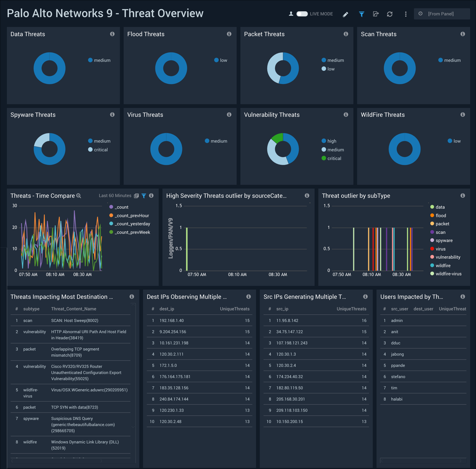Click the filter funnel icon in the top toolbar
The height and width of the screenshot is (469, 476).
361,14
